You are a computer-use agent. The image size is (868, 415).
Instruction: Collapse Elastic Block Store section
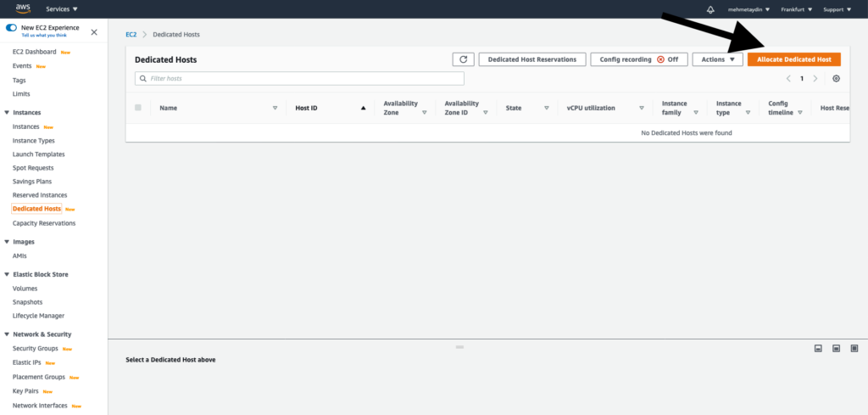pos(7,275)
